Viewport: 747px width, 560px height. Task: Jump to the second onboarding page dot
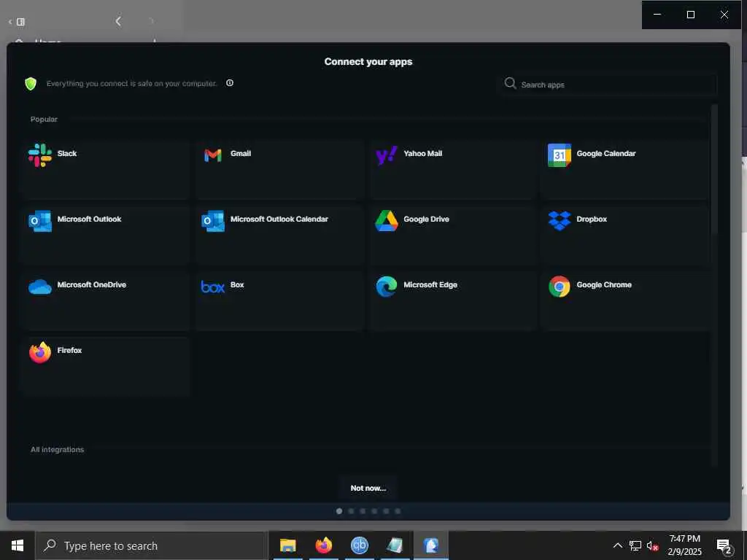[x=351, y=511]
